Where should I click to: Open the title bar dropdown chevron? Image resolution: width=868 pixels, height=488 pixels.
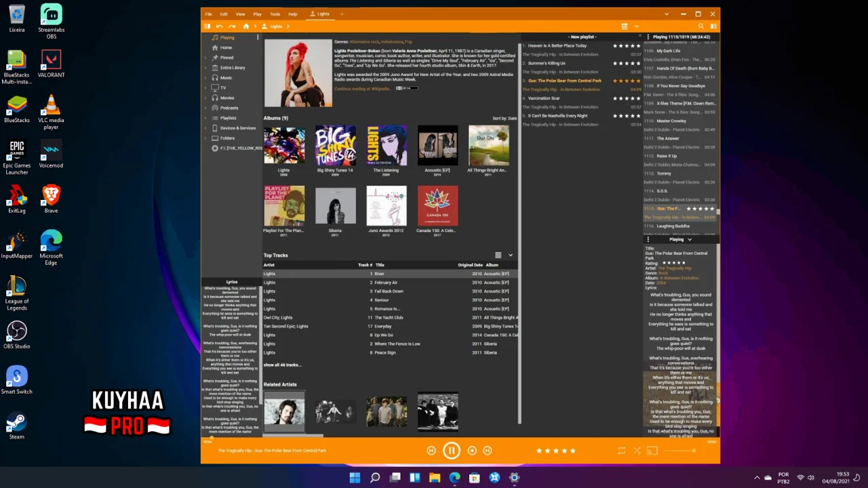667,14
